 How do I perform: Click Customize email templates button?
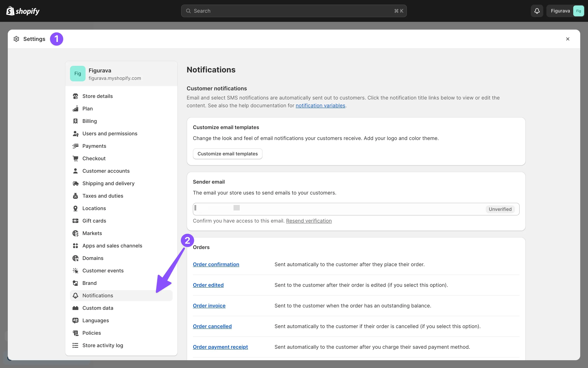[227, 154]
